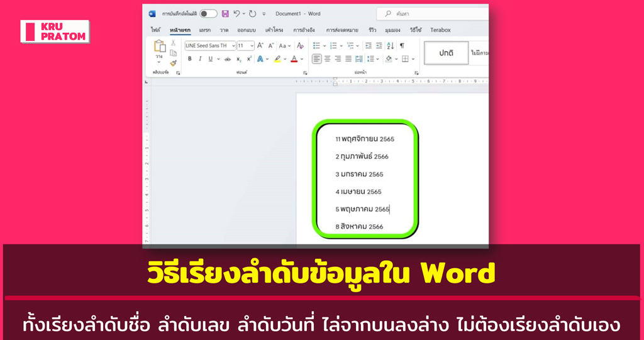Switch to the แทรก (Insert) tab
The image size is (644, 340).
(x=204, y=30)
